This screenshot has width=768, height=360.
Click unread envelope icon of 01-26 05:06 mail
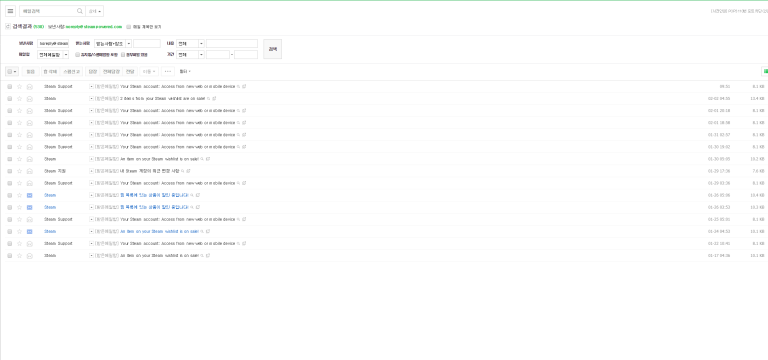(x=29, y=195)
